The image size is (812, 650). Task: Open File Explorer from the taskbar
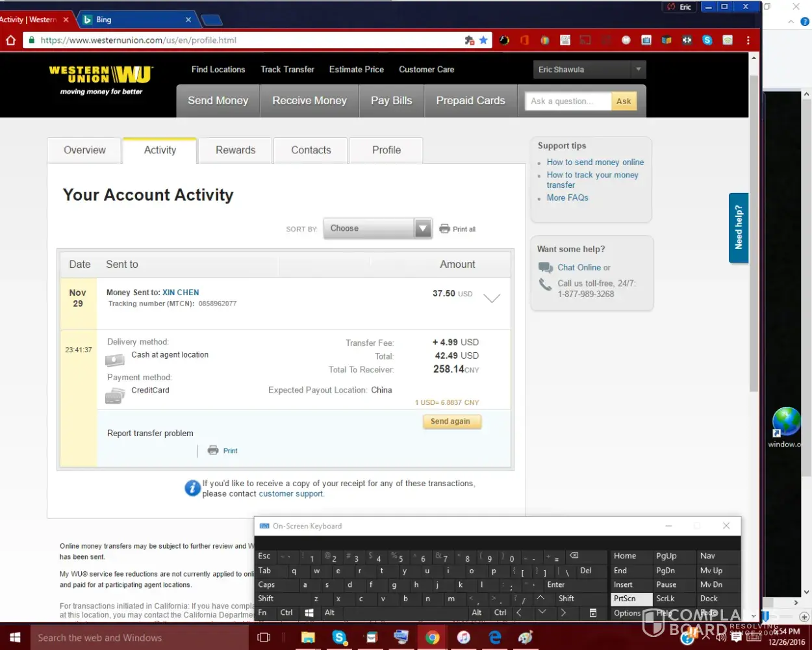(x=308, y=638)
